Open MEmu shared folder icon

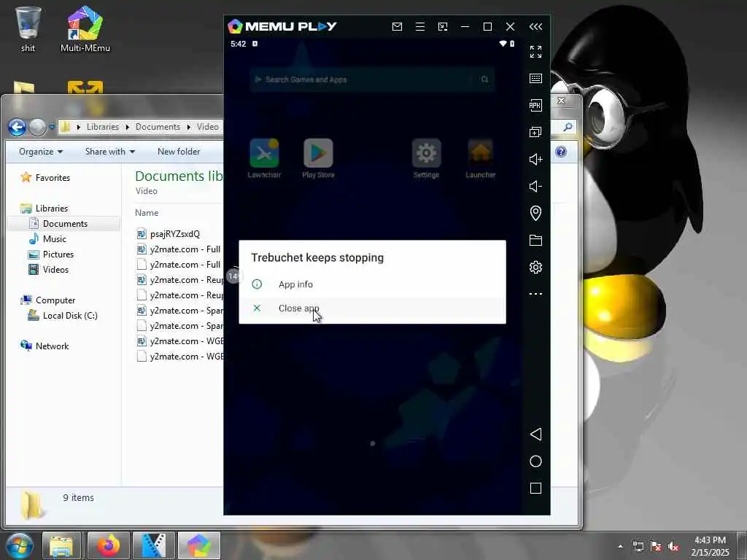pyautogui.click(x=535, y=240)
